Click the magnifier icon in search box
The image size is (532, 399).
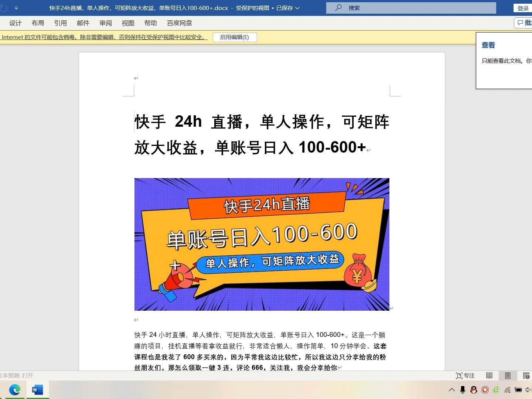(338, 8)
